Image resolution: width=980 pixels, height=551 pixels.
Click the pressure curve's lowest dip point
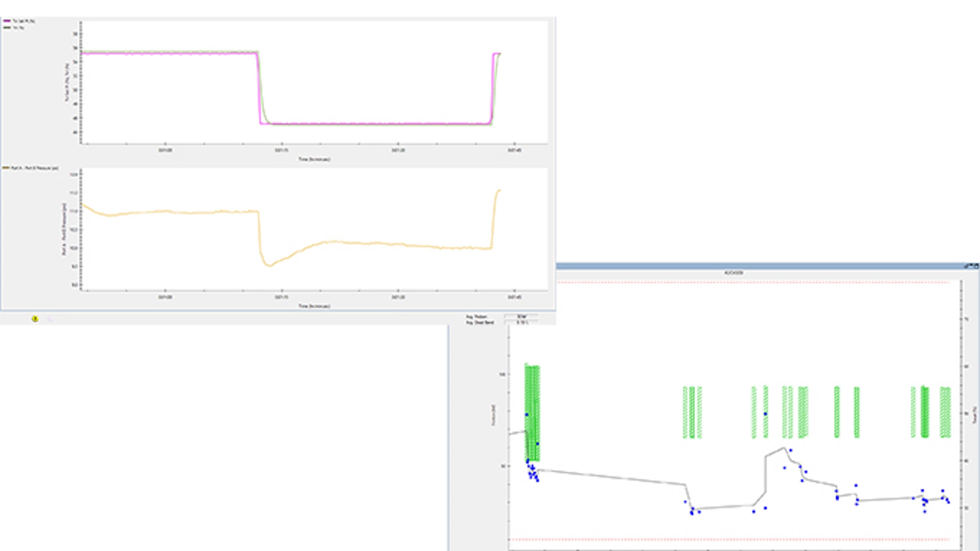point(269,265)
